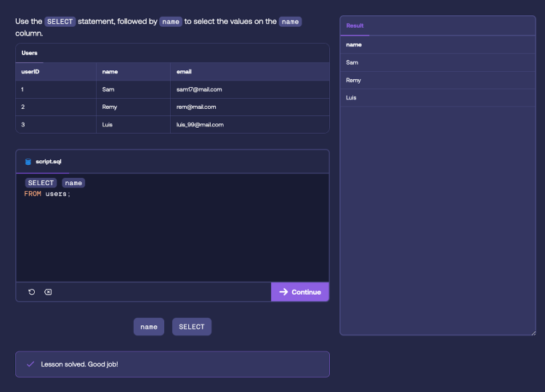Image resolution: width=545 pixels, height=392 pixels.
Task: Select the 'name' token below the editor
Action: (x=149, y=327)
